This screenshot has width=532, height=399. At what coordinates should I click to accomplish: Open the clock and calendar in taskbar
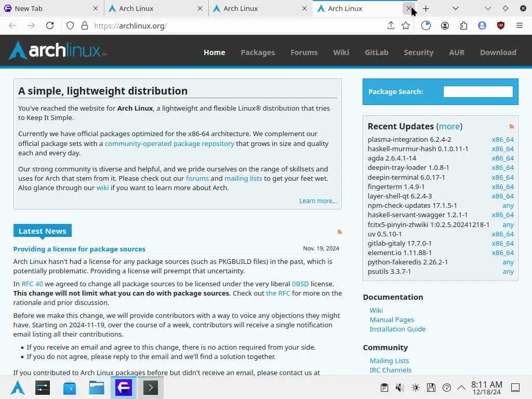click(x=486, y=388)
